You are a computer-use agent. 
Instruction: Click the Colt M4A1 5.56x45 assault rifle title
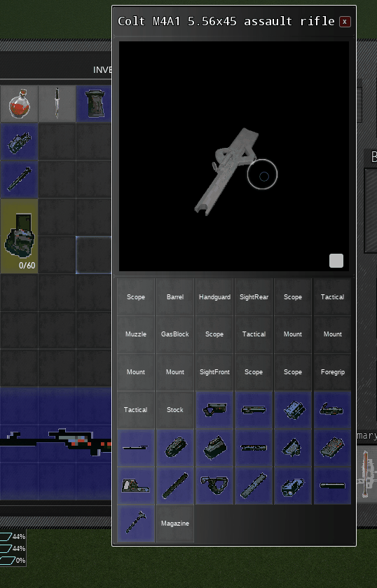point(226,21)
